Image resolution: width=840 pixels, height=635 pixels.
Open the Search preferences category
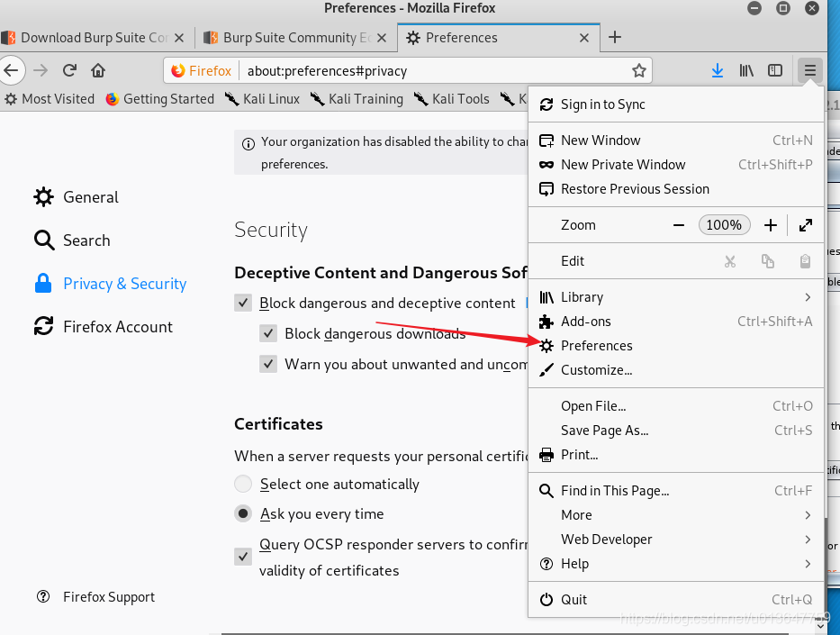(72, 240)
